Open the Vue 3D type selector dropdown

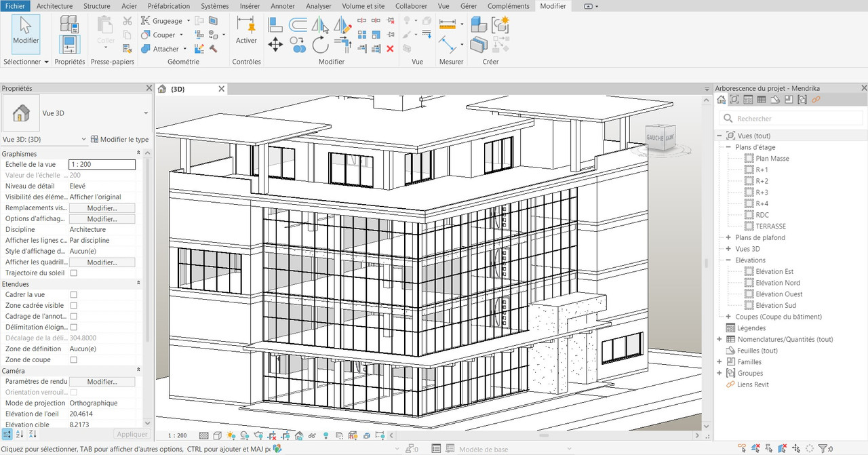(146, 113)
